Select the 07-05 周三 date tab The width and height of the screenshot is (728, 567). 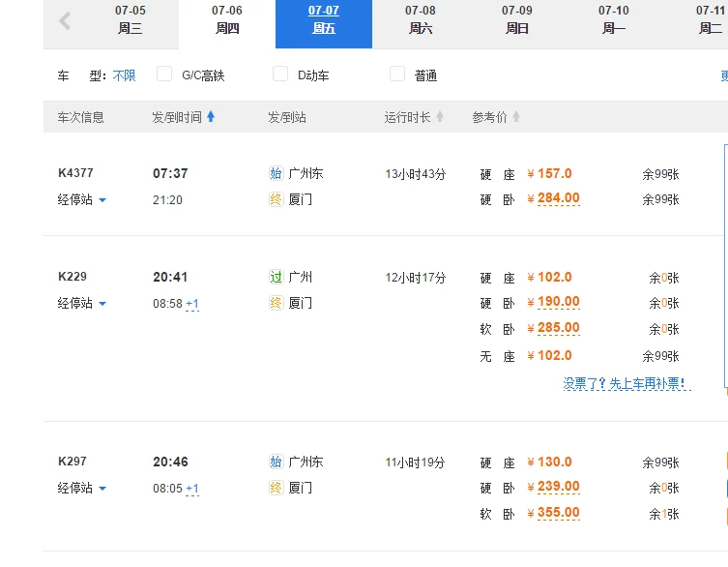tap(130, 19)
